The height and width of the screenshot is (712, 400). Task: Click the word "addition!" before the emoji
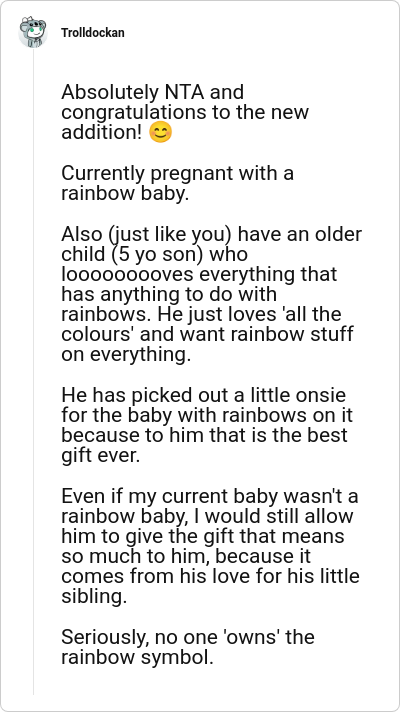[x=102, y=133]
